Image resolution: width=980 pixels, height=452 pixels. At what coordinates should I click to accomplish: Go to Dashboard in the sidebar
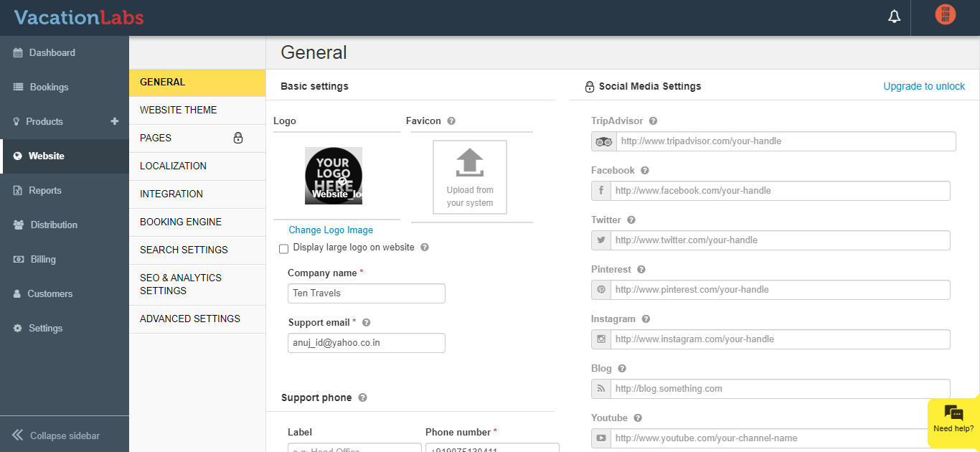coord(52,52)
